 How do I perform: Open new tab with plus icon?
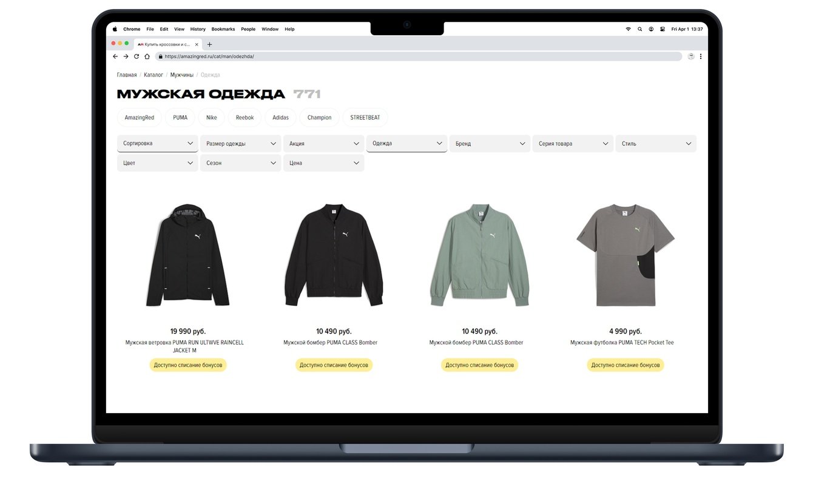click(209, 44)
